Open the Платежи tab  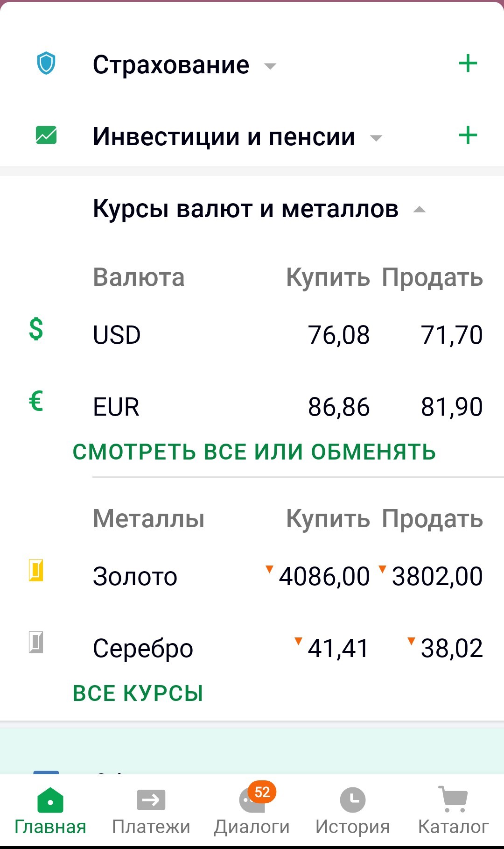pyautogui.click(x=151, y=812)
